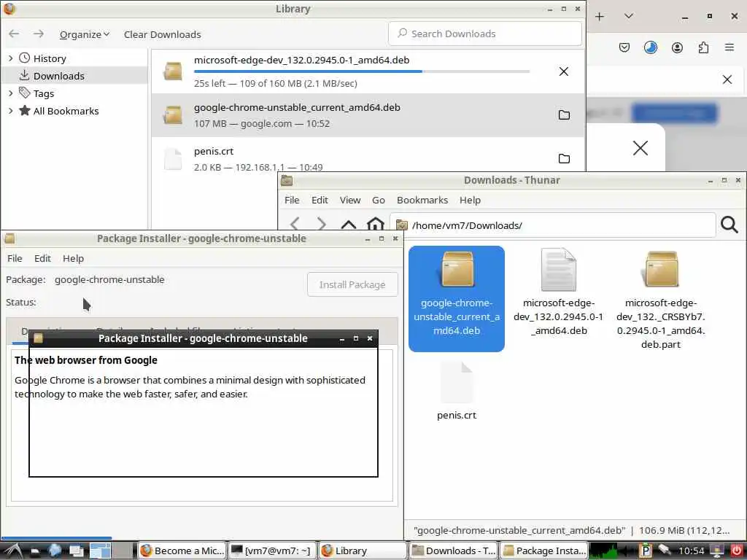
Task: Open the web browser globe launcher in taskbar
Action: coord(55,551)
